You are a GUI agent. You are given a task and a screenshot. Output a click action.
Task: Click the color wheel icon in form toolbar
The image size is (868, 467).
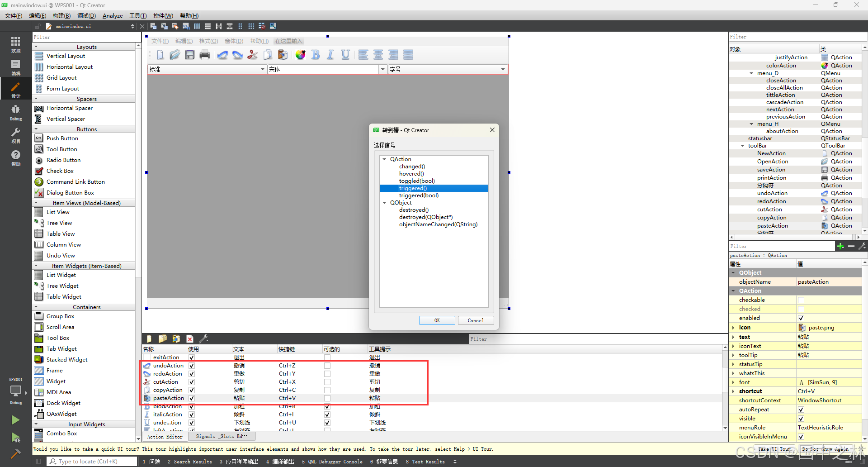[300, 55]
